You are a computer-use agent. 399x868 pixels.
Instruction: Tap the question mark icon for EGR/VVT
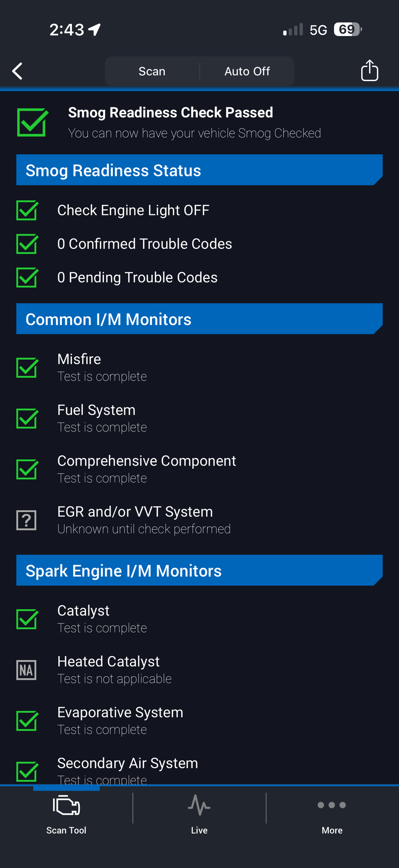[26, 520]
